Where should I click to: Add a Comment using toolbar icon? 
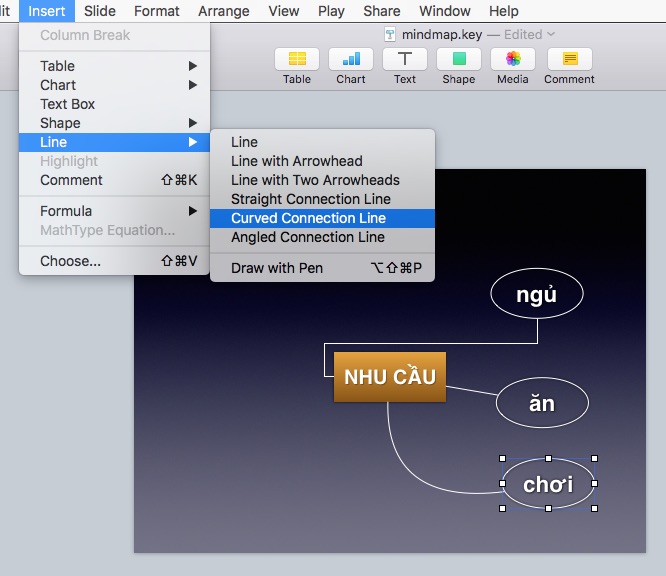569,59
